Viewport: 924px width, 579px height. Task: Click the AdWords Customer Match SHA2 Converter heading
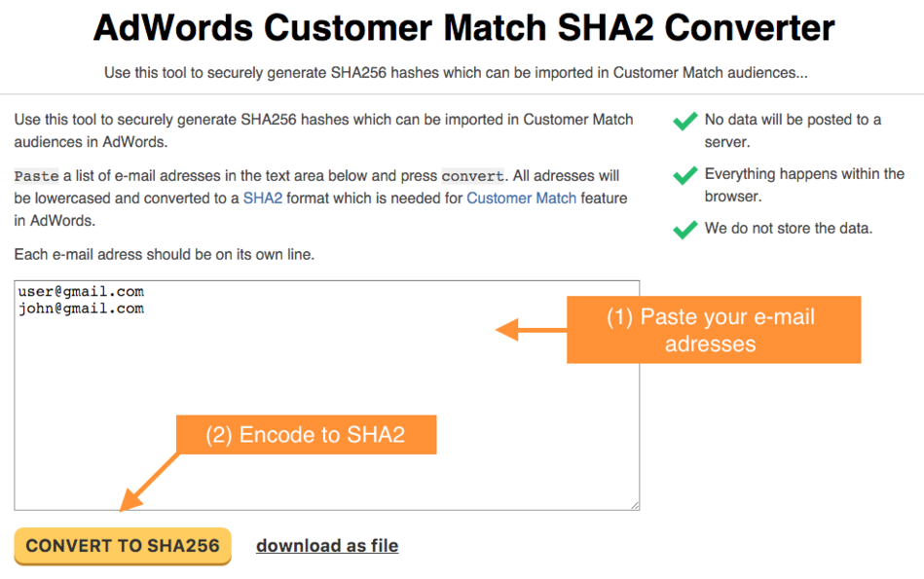(x=463, y=28)
